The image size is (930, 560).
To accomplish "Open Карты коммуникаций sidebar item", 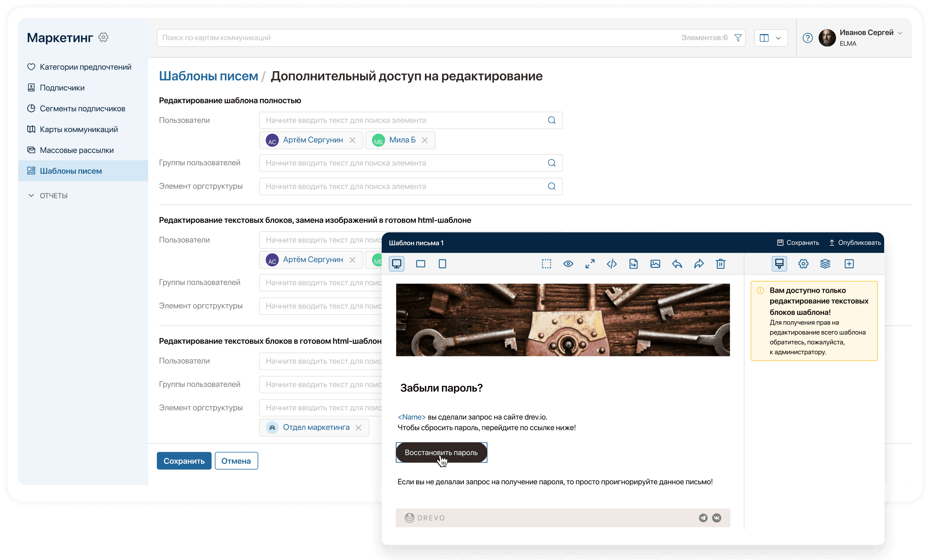I will tap(79, 129).
